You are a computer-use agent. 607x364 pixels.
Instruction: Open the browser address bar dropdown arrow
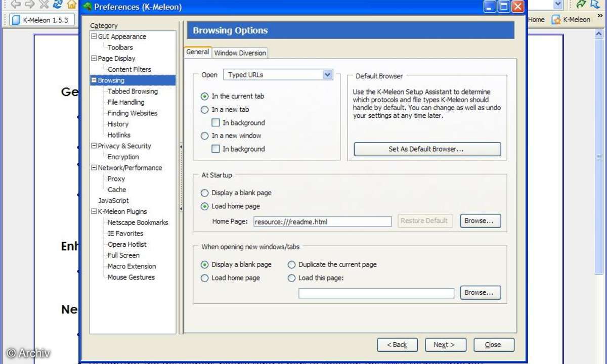558,5
